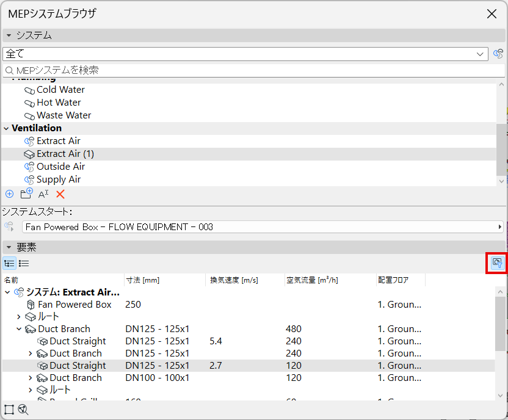This screenshot has width=508, height=420.
Task: Sort by the 寸法 [mm] column header
Action: coord(165,280)
